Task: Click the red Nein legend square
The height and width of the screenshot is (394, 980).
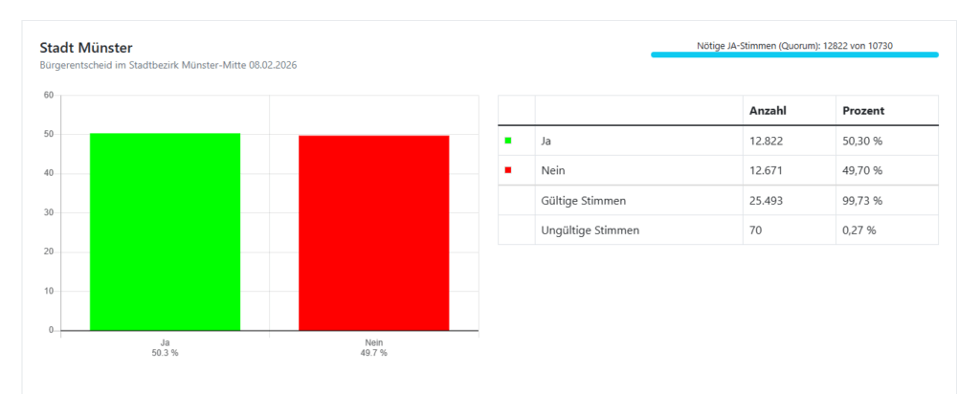Action: [x=508, y=170]
